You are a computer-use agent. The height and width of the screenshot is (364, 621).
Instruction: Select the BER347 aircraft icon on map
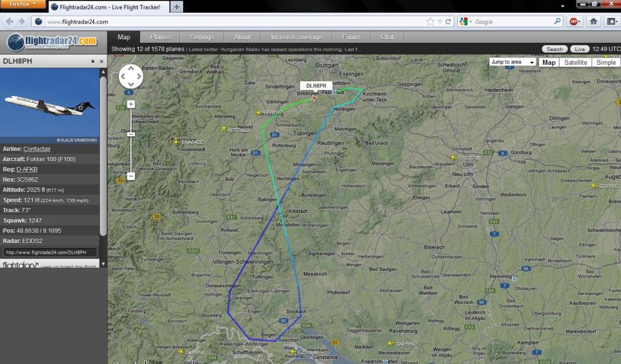coord(258,113)
